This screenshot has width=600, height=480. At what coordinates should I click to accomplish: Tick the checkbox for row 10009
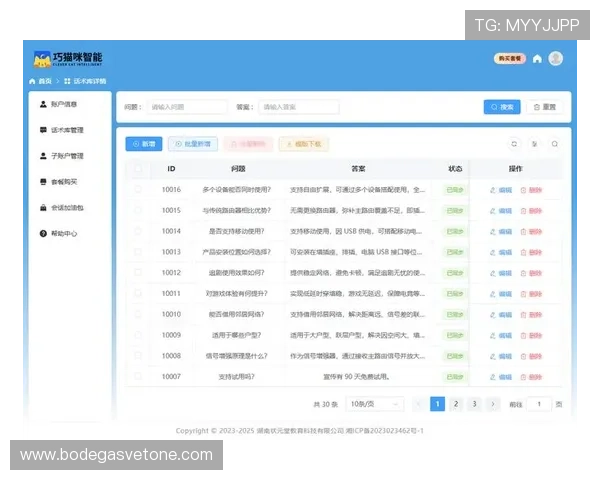[x=138, y=335]
